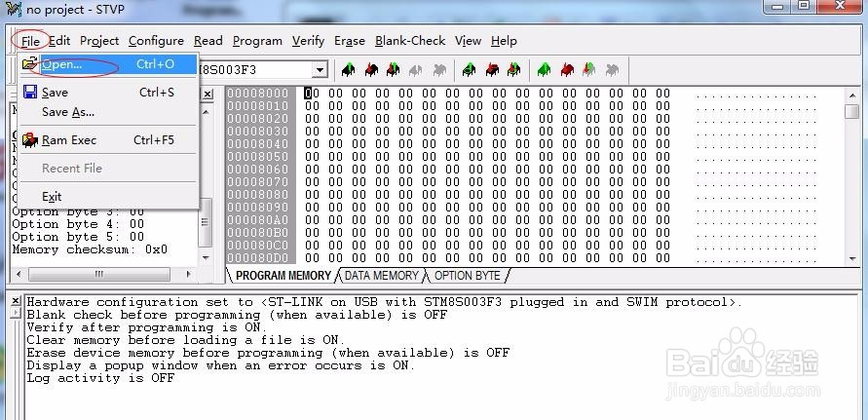The width and height of the screenshot is (868, 420).
Task: Click the hex view scrollbar down arrow
Action: pos(852,258)
